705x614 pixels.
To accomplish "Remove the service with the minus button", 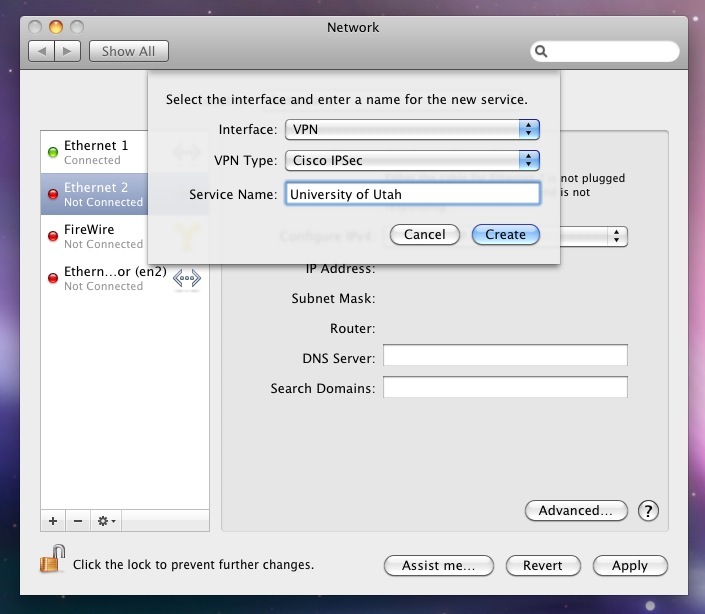I will click(x=78, y=521).
